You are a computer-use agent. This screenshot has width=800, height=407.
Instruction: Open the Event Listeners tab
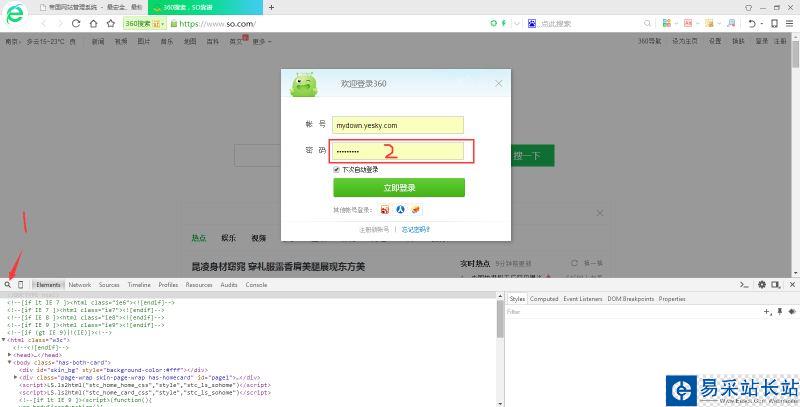[583, 299]
